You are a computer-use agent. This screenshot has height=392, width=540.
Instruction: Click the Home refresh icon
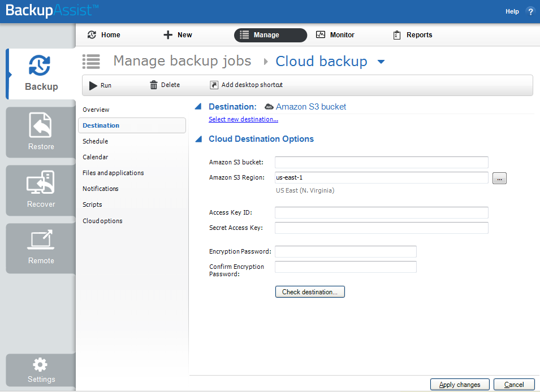(x=92, y=35)
